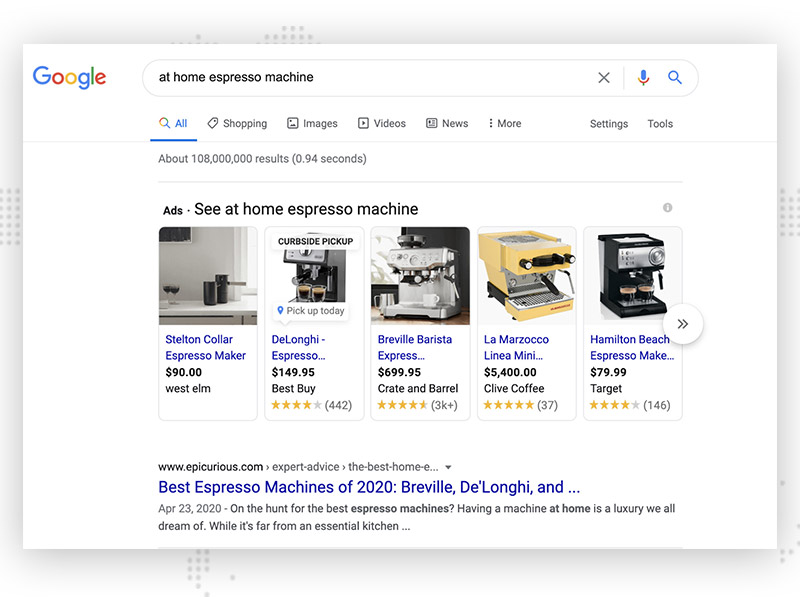
Task: Click the Clive Coffee seller name
Action: tap(514, 389)
